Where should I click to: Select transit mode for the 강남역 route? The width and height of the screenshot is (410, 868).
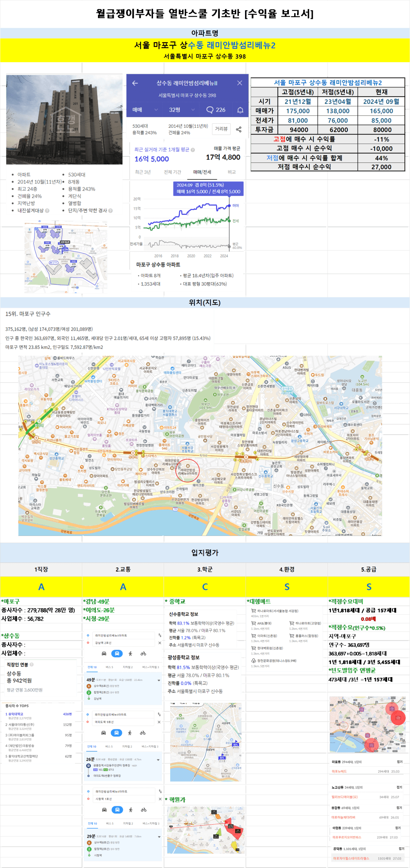click(117, 654)
